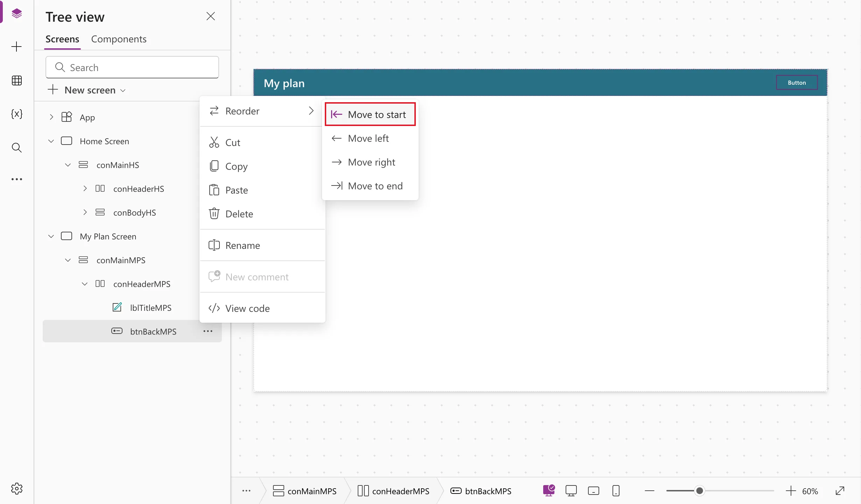The width and height of the screenshot is (861, 504).
Task: Click the sidebar Search magnifier icon
Action: 16,147
